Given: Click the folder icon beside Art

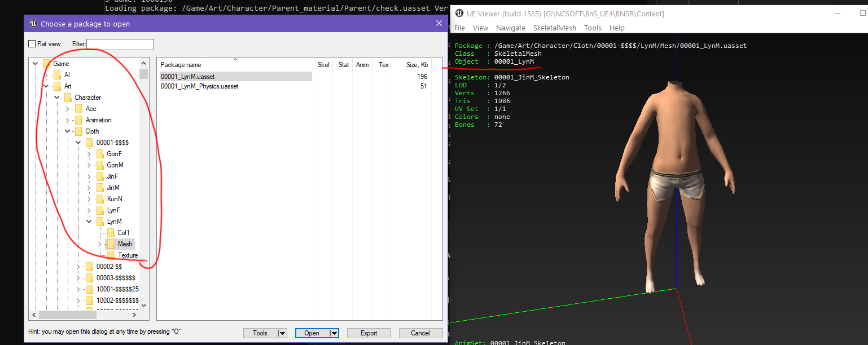Looking at the screenshot, I should (57, 86).
